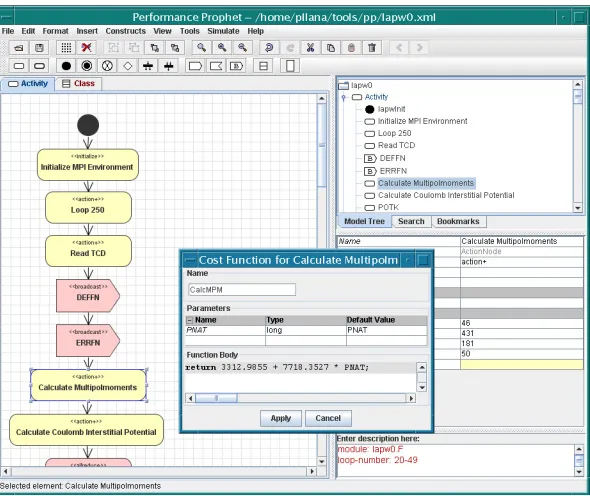590x496 pixels.
Task: Click the canvas horizontal scrollbar right arrow
Action: [x=312, y=471]
